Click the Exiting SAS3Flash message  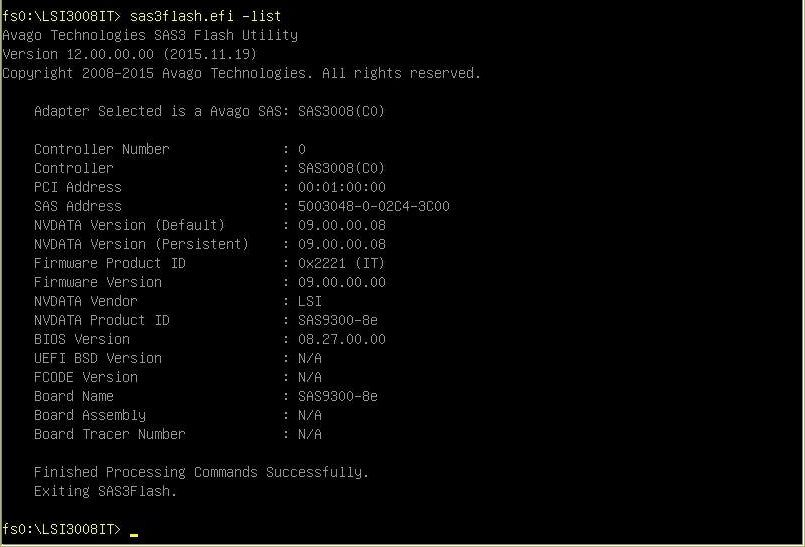pos(105,492)
